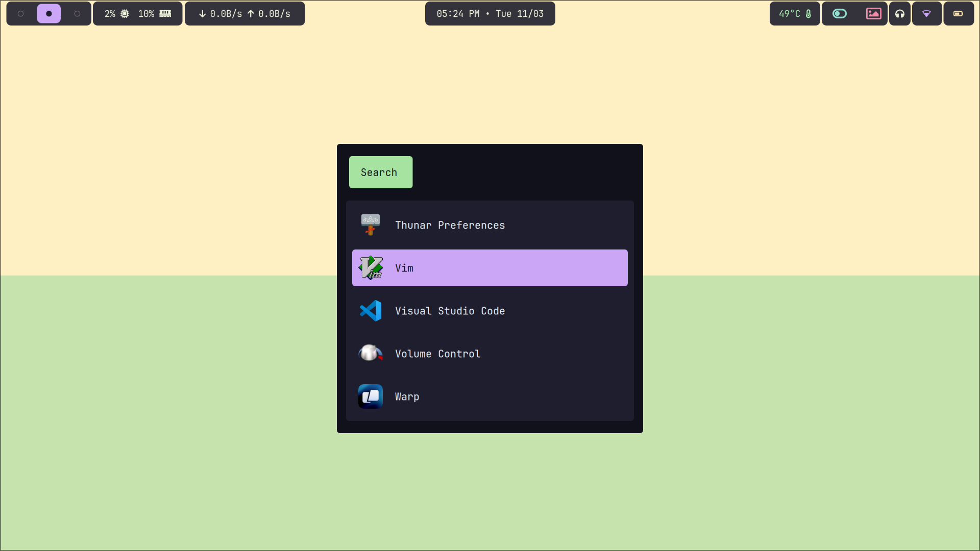Click the Warp app icon
Viewport: 980px width, 551px height.
[371, 396]
